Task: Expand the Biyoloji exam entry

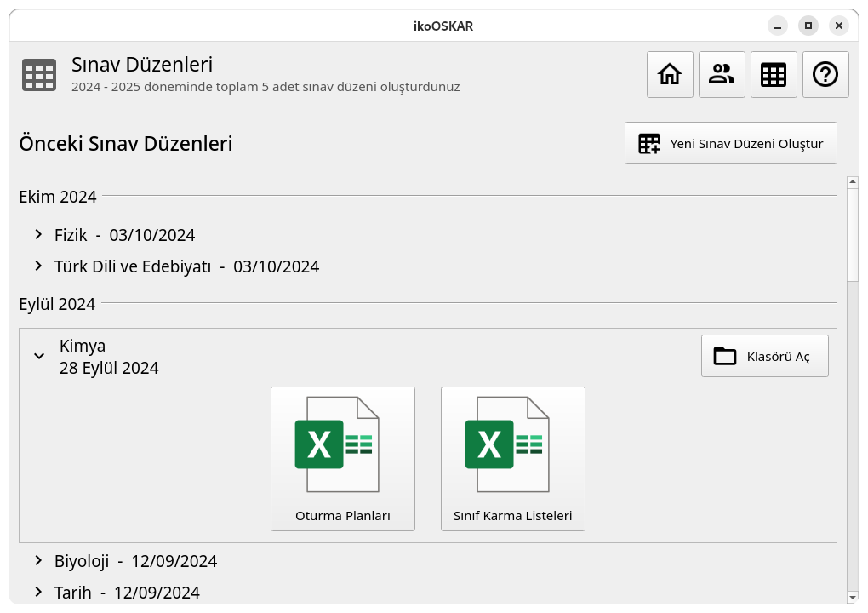Action: [x=38, y=560]
